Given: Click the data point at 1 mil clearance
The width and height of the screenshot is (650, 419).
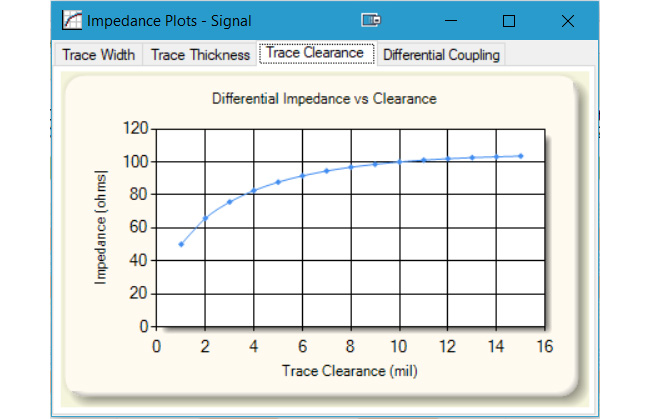Looking at the screenshot, I should point(181,245).
